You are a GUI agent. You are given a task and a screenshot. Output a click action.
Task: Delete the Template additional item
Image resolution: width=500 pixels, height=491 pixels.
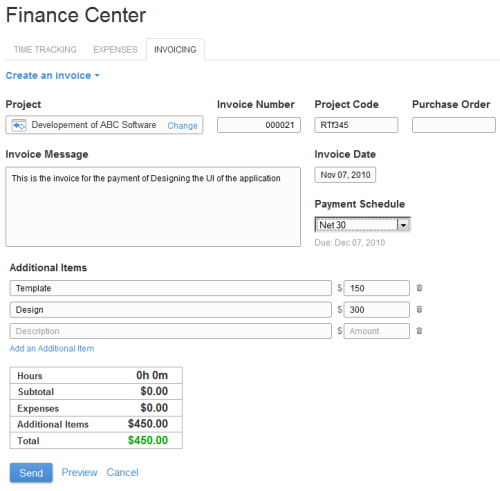pos(419,288)
